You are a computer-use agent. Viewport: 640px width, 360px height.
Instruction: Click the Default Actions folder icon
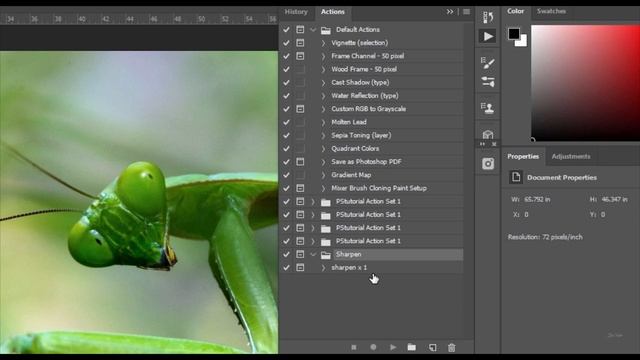point(326,30)
